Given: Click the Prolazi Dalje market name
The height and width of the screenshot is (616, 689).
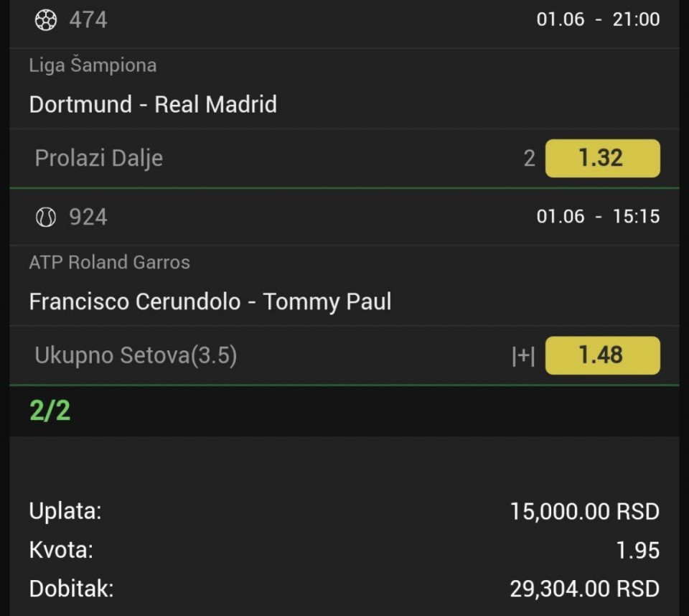Looking at the screenshot, I should pyautogui.click(x=99, y=158).
